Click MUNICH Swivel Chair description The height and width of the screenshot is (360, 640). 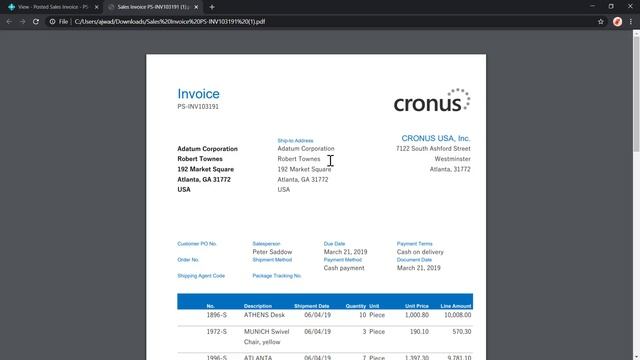click(x=267, y=337)
